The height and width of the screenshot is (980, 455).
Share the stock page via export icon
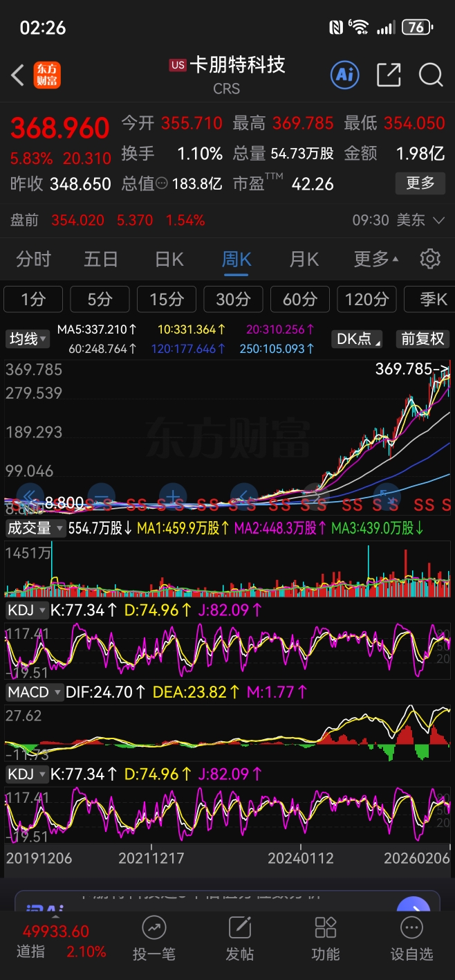click(x=389, y=75)
